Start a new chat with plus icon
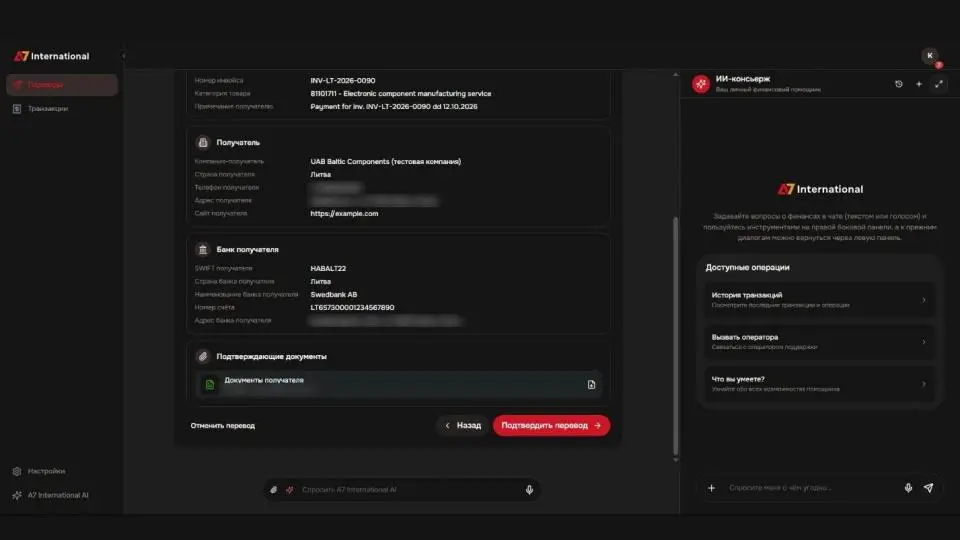This screenshot has width=960, height=540. (919, 84)
